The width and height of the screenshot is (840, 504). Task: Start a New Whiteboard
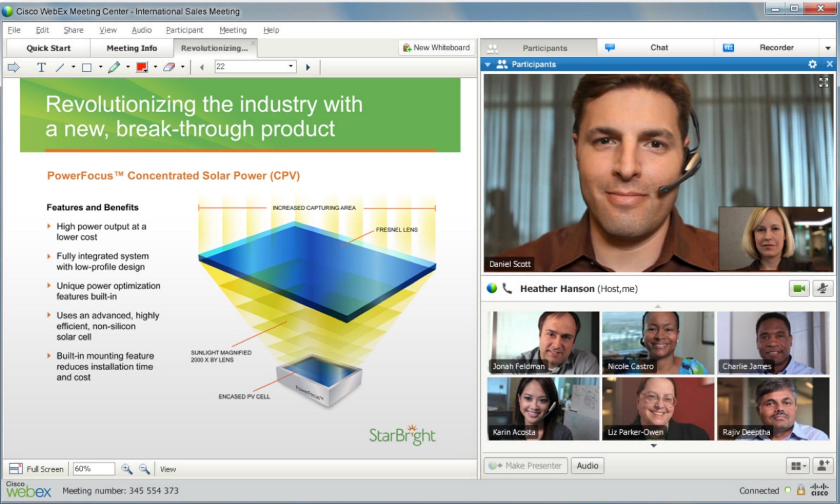[436, 47]
